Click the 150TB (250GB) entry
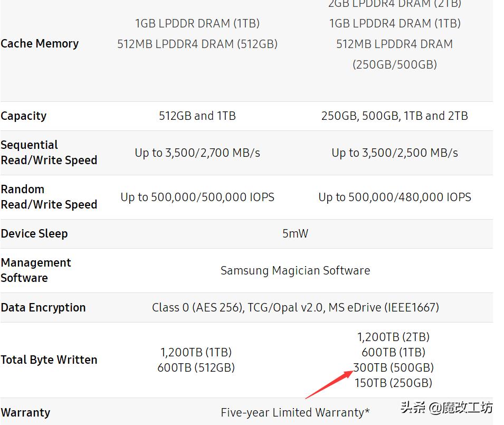Viewport: 504px width, 425px height. click(394, 383)
